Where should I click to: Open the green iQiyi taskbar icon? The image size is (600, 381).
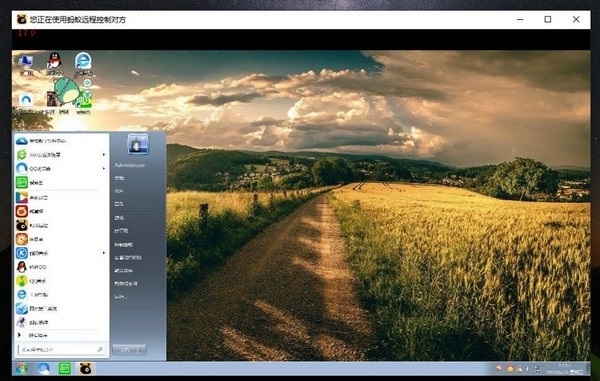point(64,369)
